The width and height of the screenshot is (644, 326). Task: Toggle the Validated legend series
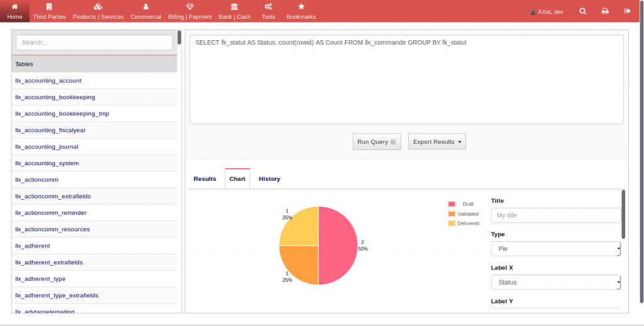tap(462, 214)
